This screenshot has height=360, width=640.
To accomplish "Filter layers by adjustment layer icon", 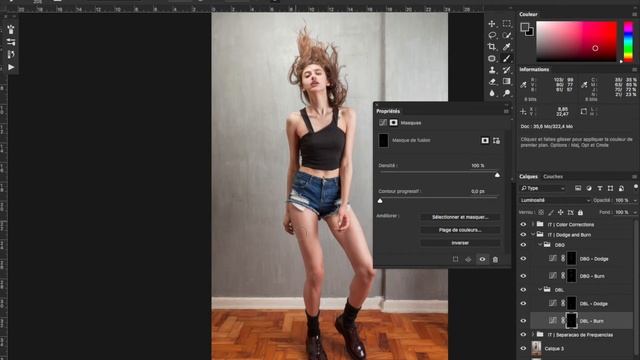I will click(589, 188).
